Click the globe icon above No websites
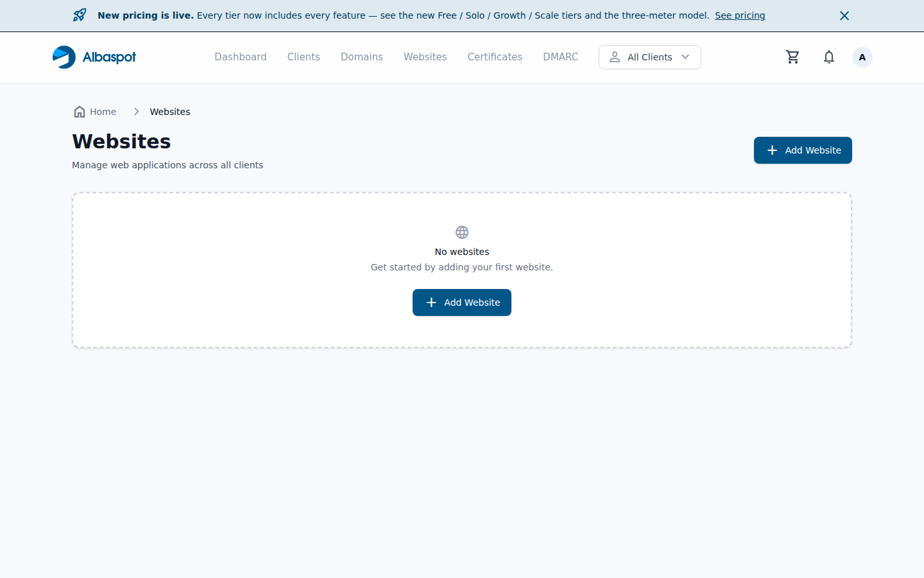 coord(462,232)
